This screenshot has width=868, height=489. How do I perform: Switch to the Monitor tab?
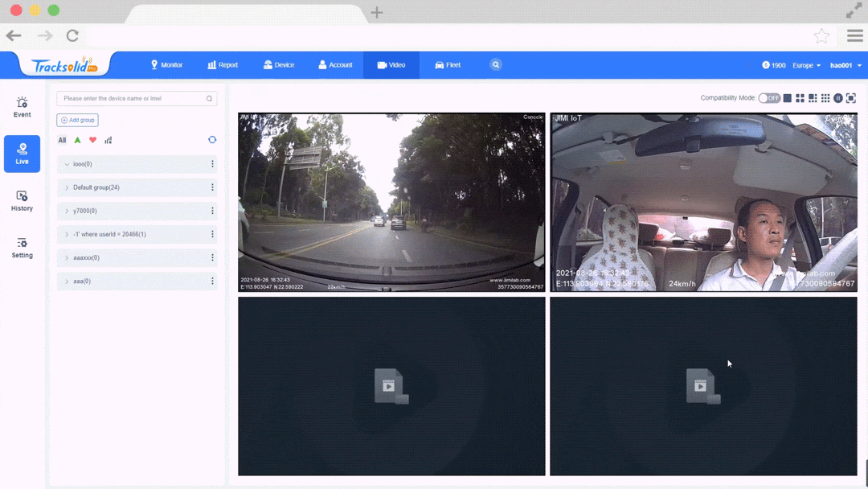point(166,64)
